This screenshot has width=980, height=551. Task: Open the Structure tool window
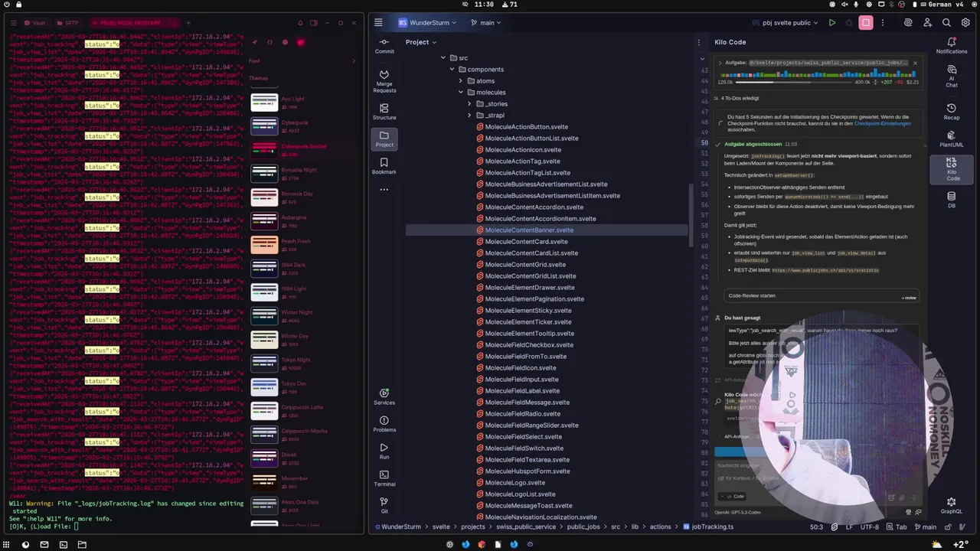tap(384, 112)
